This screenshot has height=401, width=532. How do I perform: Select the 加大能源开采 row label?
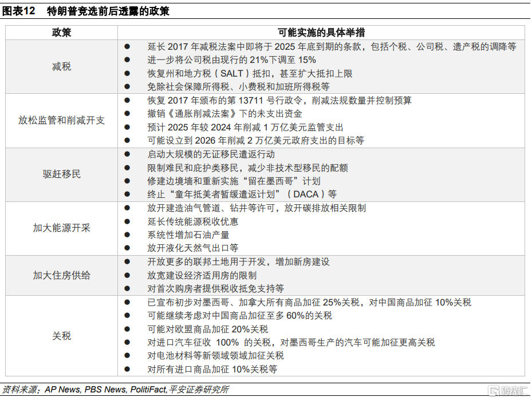click(x=62, y=228)
